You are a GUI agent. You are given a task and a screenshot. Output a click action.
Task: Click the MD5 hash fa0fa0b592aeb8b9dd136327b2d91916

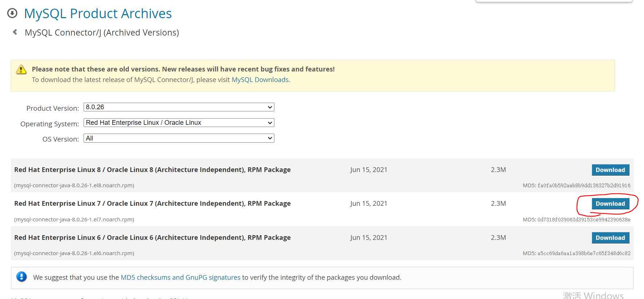584,185
